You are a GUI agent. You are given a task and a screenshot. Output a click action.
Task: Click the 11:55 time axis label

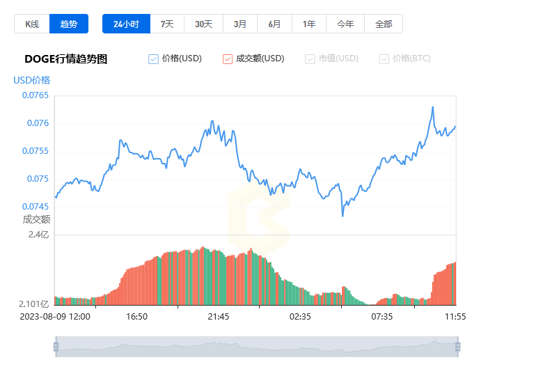tap(455, 317)
